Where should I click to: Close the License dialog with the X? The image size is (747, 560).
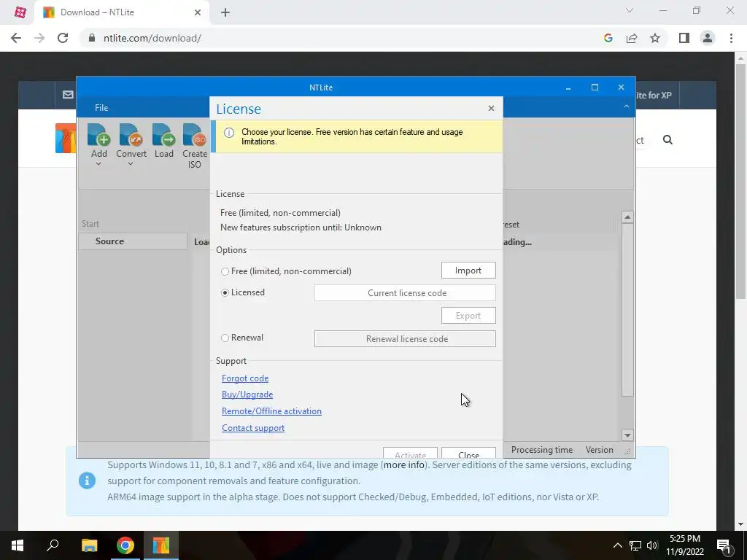coord(491,108)
